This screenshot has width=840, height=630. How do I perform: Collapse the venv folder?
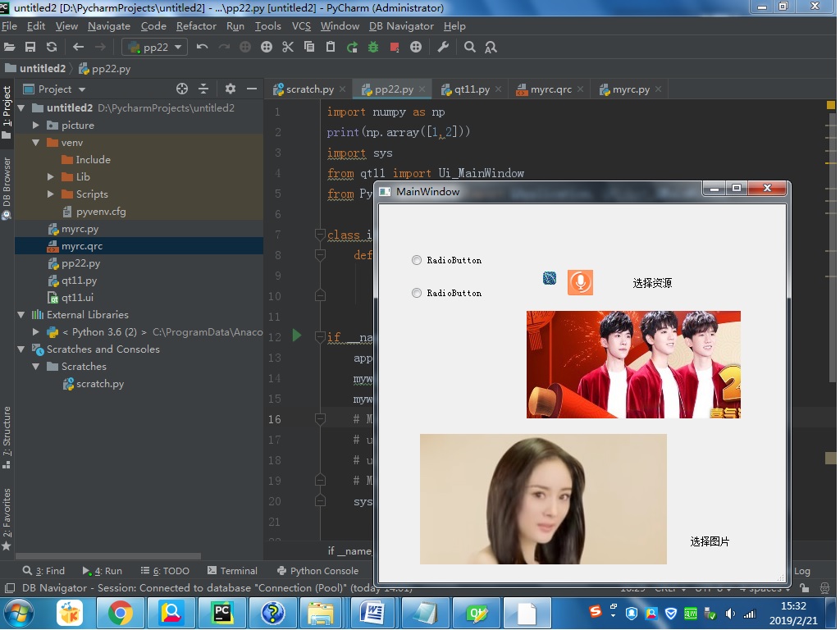point(36,143)
